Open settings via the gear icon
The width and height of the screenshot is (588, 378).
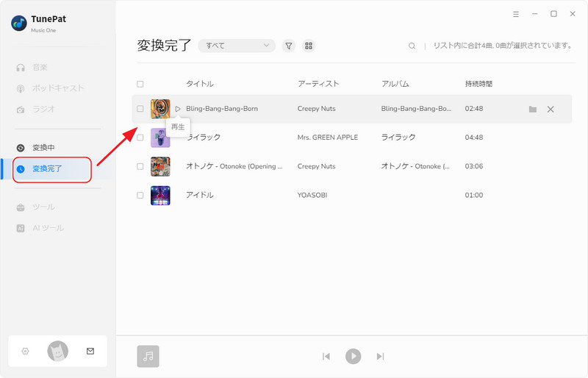[x=25, y=351]
